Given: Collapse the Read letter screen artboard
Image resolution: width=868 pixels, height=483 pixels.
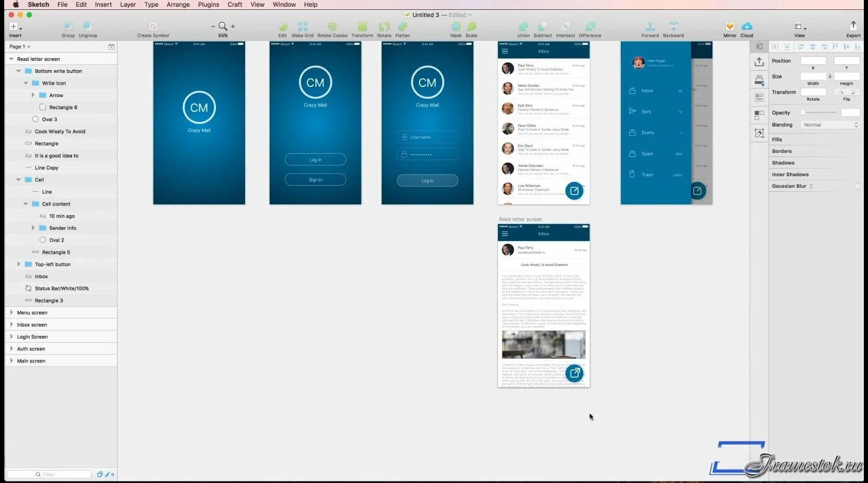Looking at the screenshot, I should coord(11,59).
